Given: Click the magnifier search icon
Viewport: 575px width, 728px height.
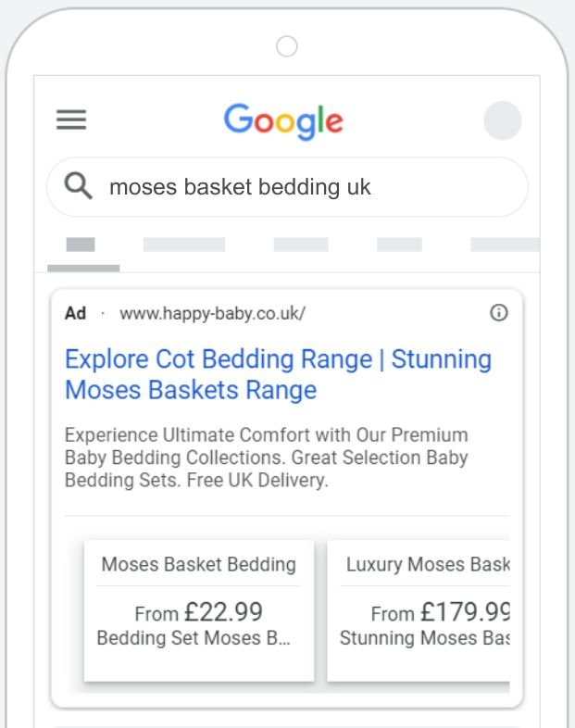Looking at the screenshot, I should click(x=79, y=187).
